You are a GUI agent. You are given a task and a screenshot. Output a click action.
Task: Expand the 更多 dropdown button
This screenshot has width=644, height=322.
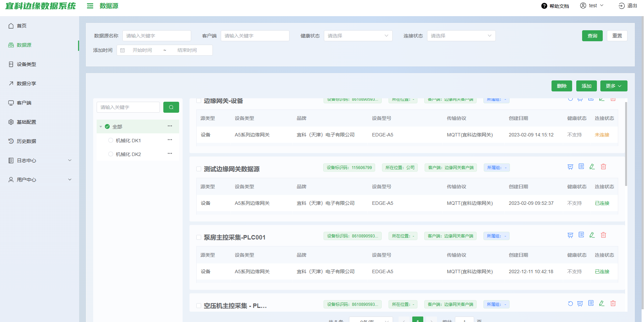(613, 86)
